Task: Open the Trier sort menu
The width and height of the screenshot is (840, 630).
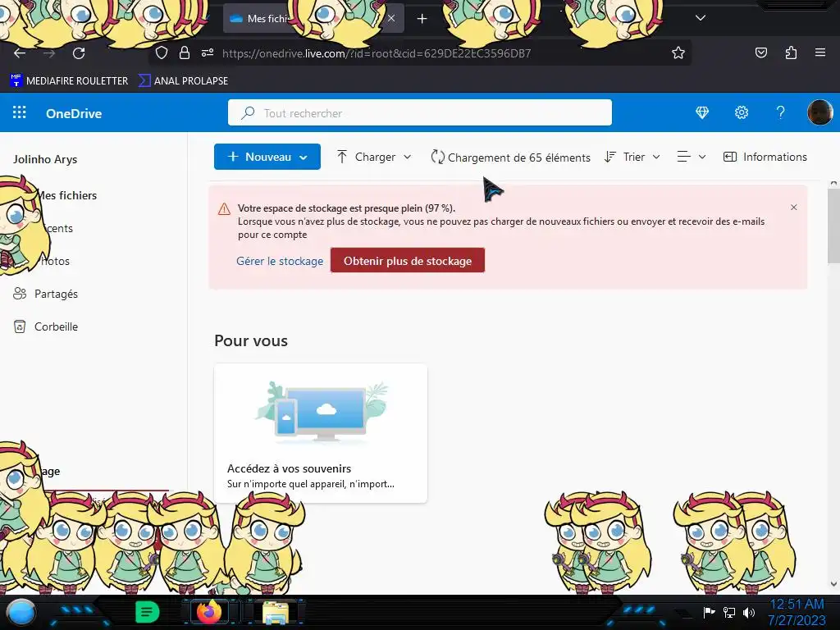Action: coord(632,157)
